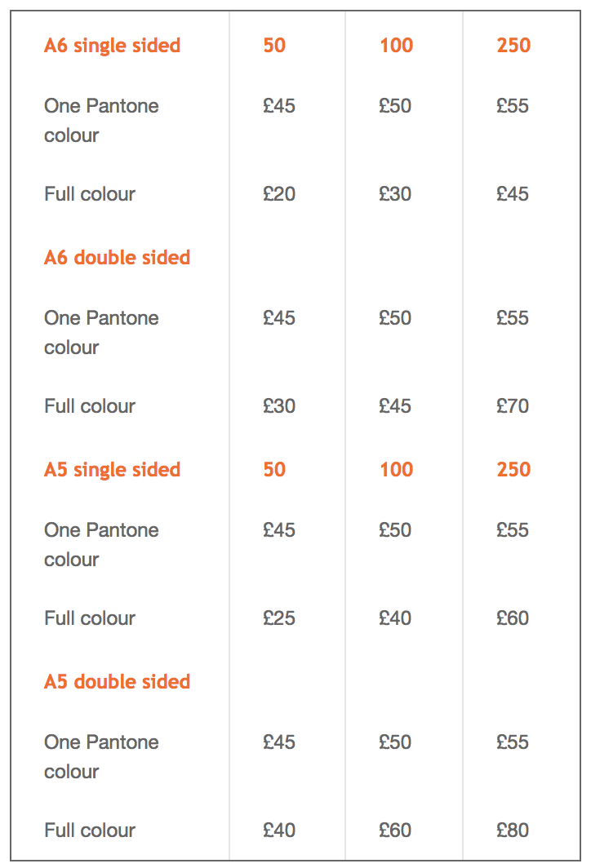Click the 250 quantity header in A6 row
This screenshot has width=591, height=868.
click(513, 46)
